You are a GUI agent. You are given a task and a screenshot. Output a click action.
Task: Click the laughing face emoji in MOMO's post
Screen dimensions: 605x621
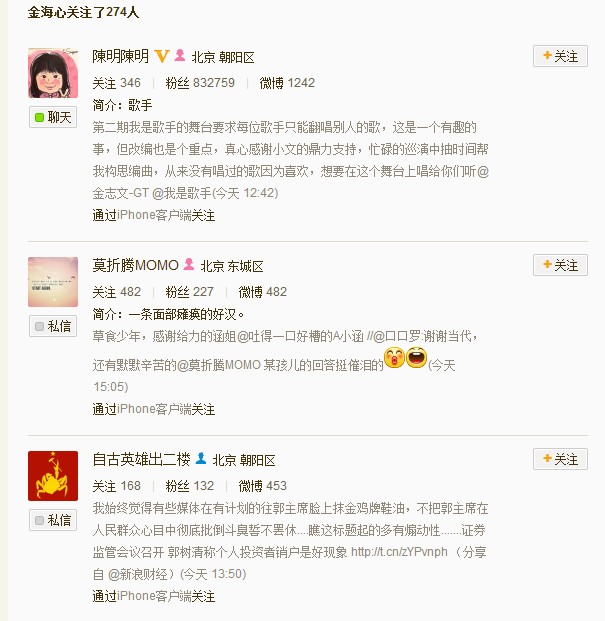click(417, 358)
